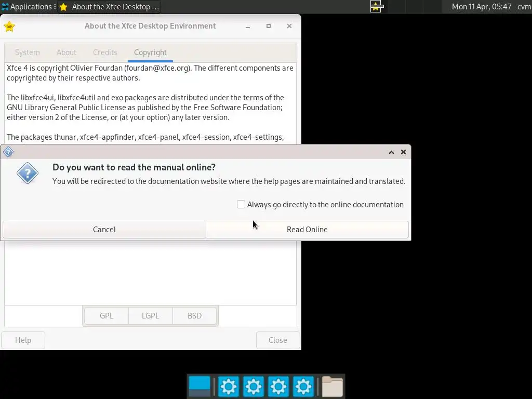Image resolution: width=532 pixels, height=399 pixels.
Task: Select About the Xfce Desktop taskbar entry
Action: (x=109, y=7)
